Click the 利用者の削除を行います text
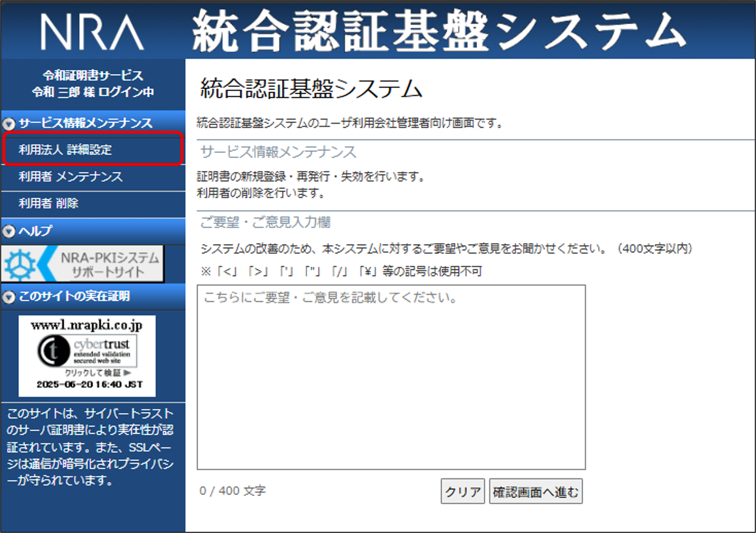The height and width of the screenshot is (533, 756). (260, 193)
